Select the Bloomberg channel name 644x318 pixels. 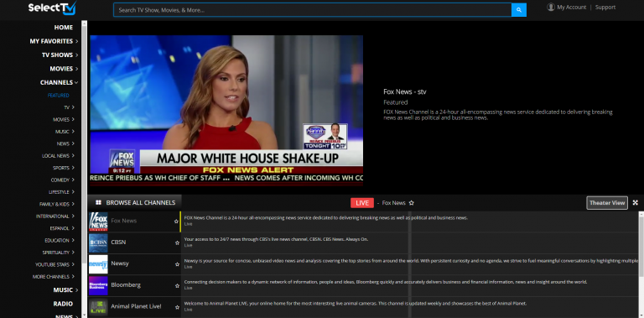tap(126, 284)
